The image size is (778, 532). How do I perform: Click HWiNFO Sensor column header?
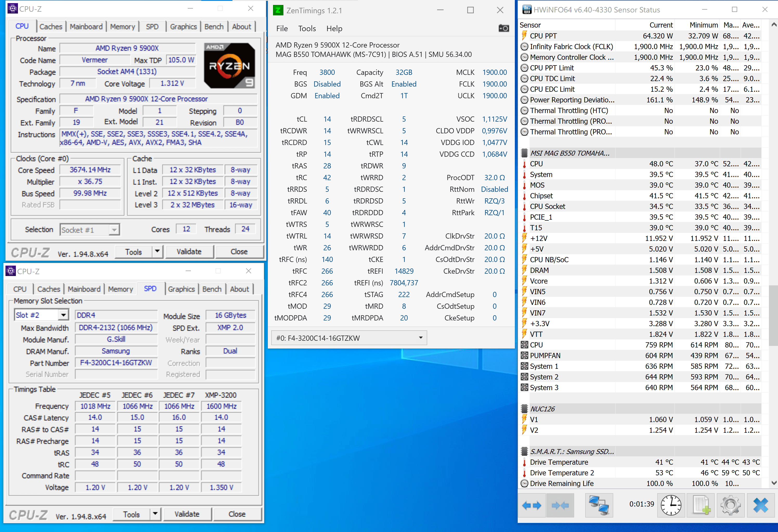pyautogui.click(x=567, y=25)
